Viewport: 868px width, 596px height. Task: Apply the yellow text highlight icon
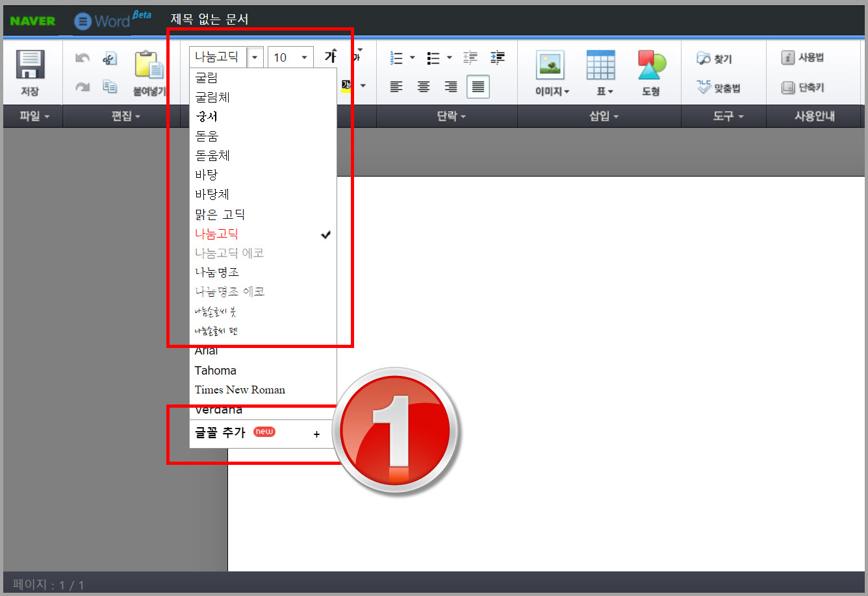point(346,85)
